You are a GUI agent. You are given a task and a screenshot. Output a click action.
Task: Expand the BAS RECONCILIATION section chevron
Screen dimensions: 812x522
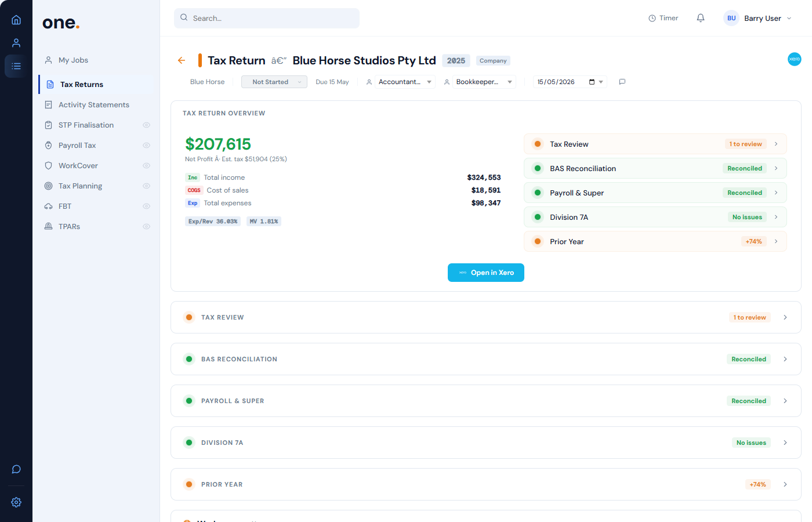click(785, 359)
